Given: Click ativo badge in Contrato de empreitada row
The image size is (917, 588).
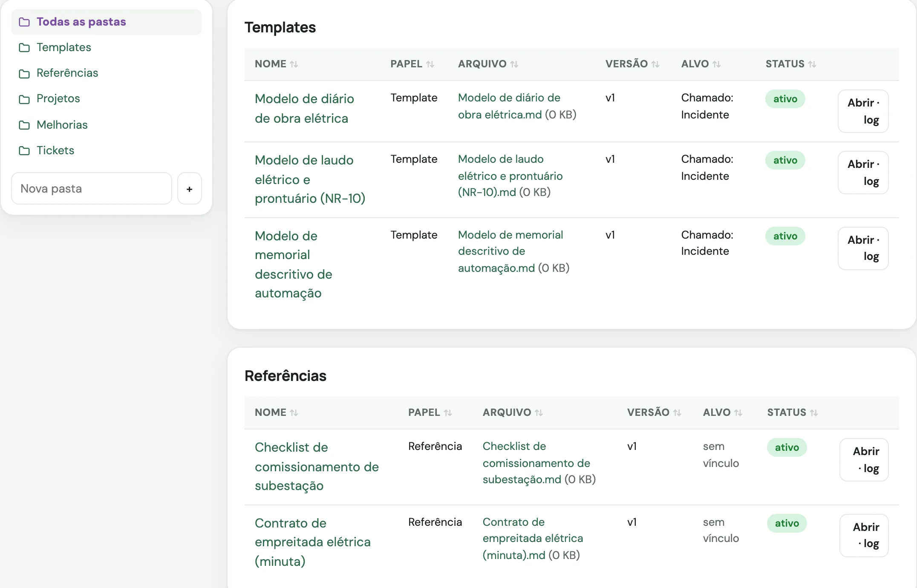Looking at the screenshot, I should (787, 523).
